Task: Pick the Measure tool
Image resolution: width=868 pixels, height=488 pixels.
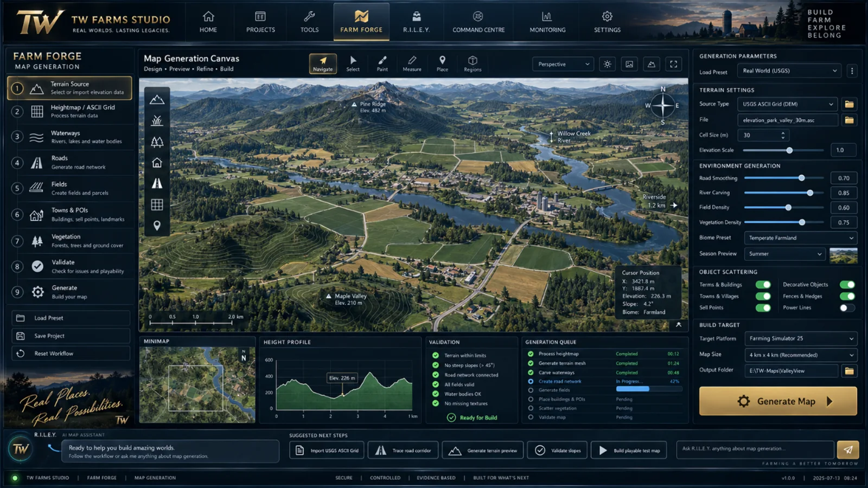Action: click(412, 63)
